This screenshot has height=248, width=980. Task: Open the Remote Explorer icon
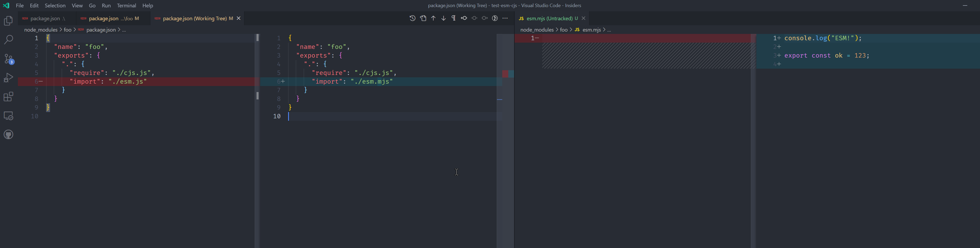pyautogui.click(x=8, y=115)
